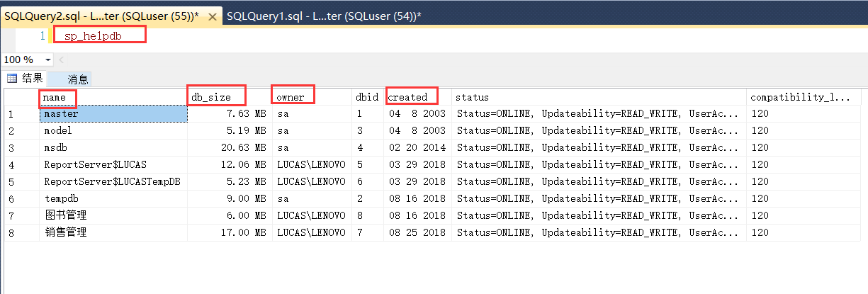Click the 20.63 MB size cell
The height and width of the screenshot is (294, 868).
tap(230, 147)
